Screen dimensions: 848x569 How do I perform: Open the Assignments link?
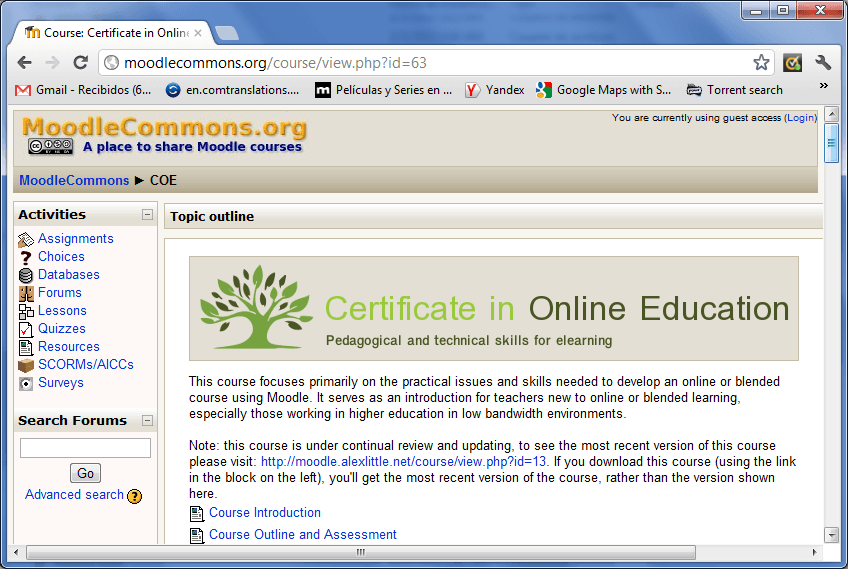pos(76,239)
